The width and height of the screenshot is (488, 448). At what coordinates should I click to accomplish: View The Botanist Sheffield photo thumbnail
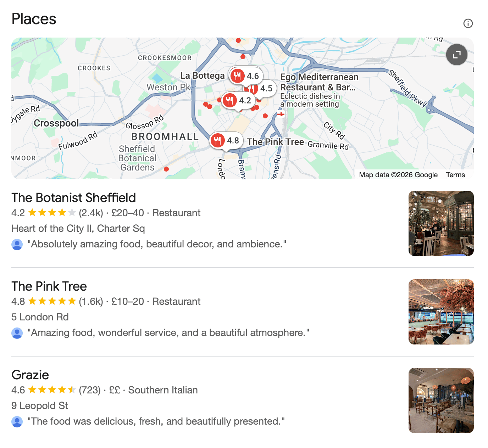point(441,223)
